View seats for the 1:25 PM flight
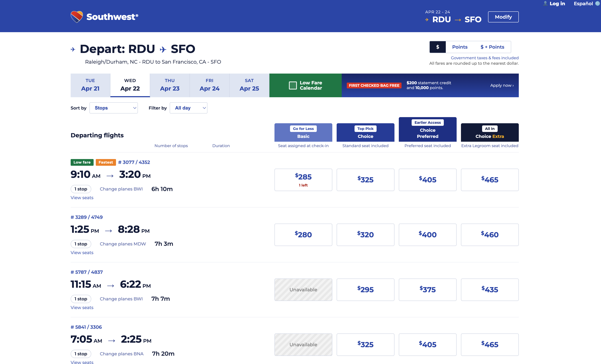601x364 pixels. click(82, 252)
